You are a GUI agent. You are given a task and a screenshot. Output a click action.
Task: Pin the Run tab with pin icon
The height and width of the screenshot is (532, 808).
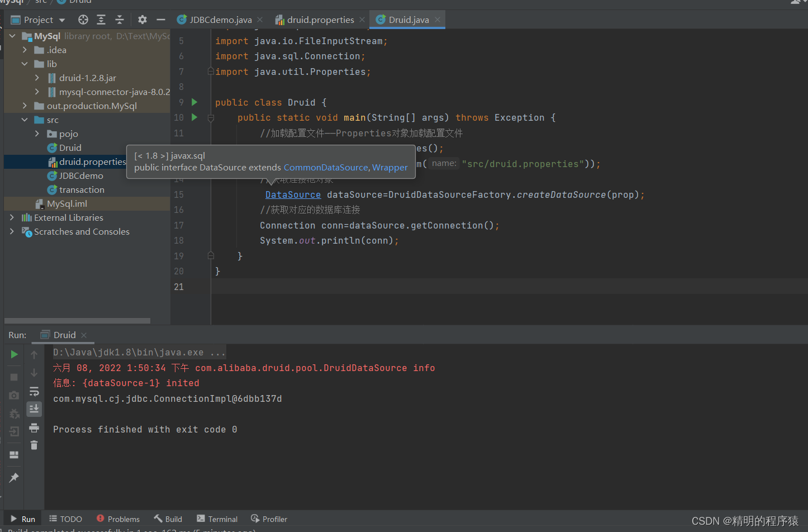point(14,478)
